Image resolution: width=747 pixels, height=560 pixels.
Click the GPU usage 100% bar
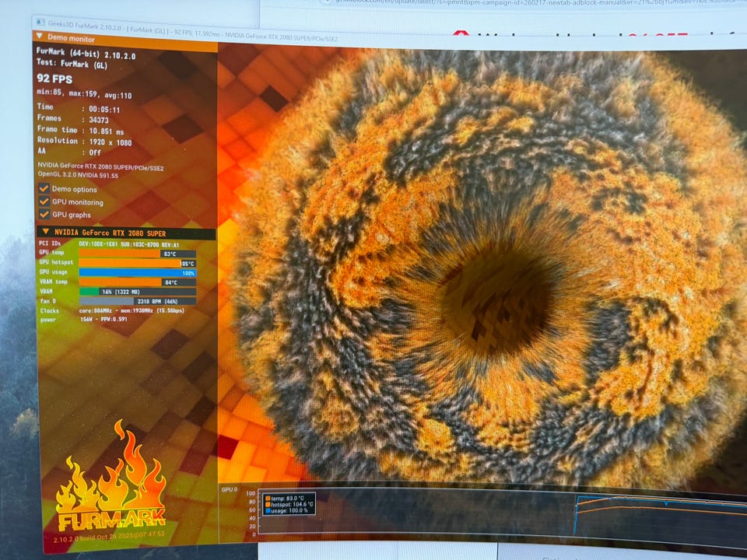click(x=137, y=272)
